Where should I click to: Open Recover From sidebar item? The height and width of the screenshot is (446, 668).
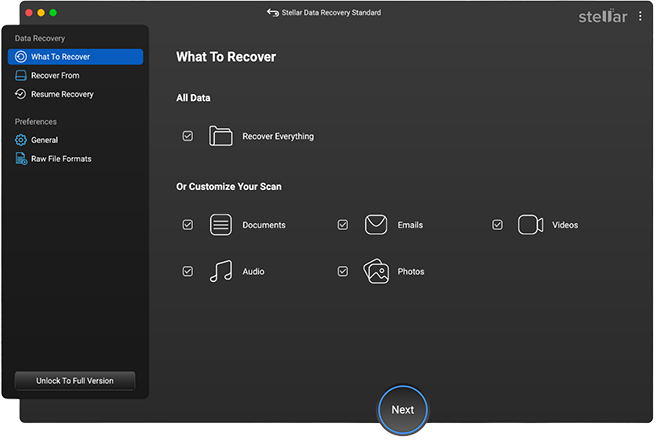tap(55, 76)
